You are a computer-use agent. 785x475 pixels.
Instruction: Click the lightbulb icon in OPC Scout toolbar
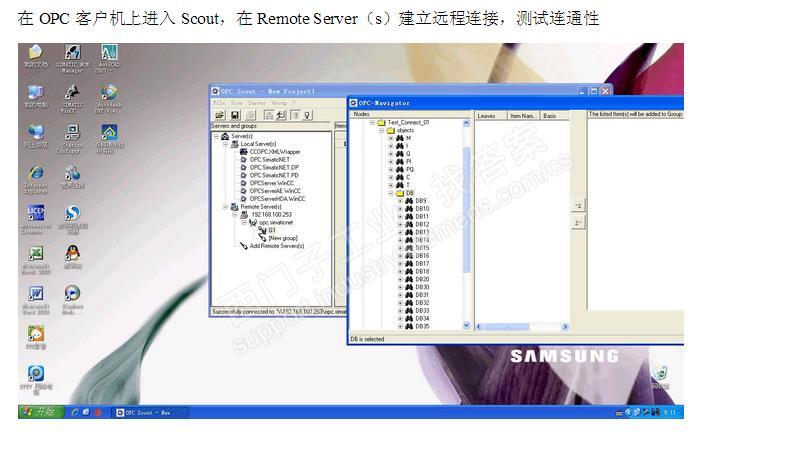pos(307,115)
